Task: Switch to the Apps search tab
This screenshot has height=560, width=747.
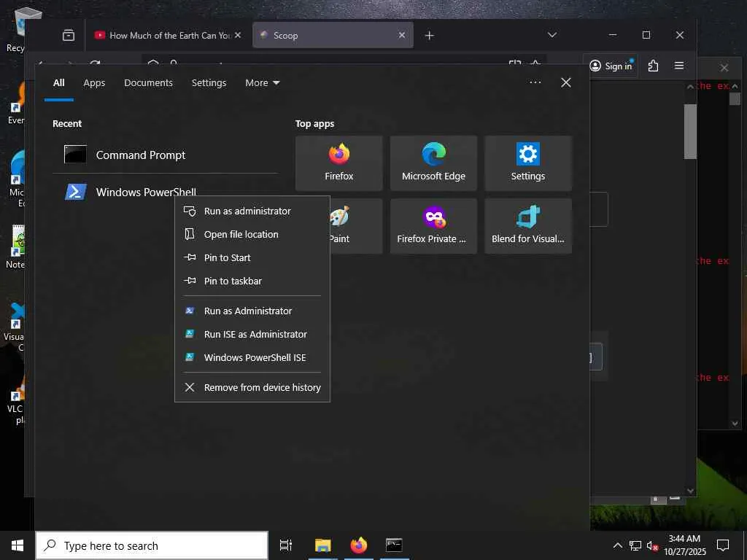Action: coord(94,83)
